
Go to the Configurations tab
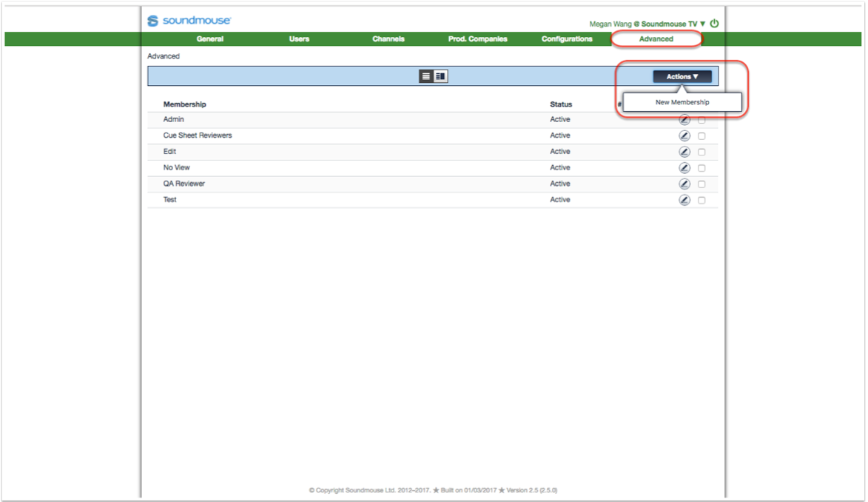point(567,39)
